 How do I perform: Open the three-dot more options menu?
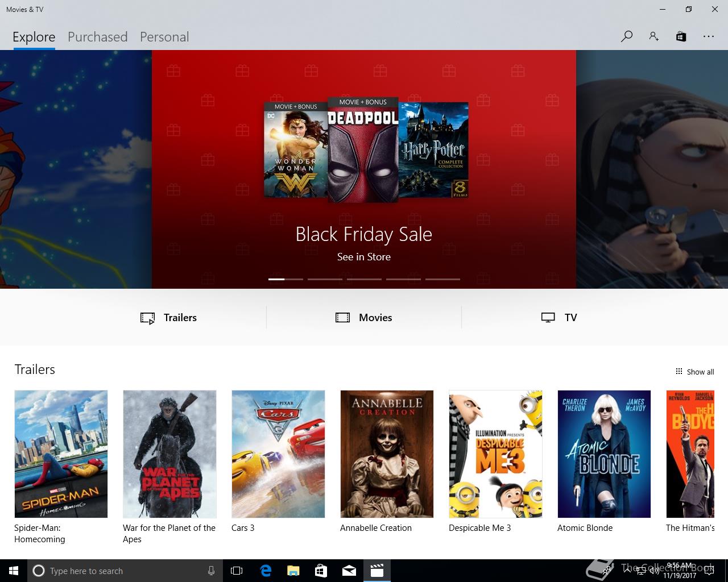coord(708,36)
